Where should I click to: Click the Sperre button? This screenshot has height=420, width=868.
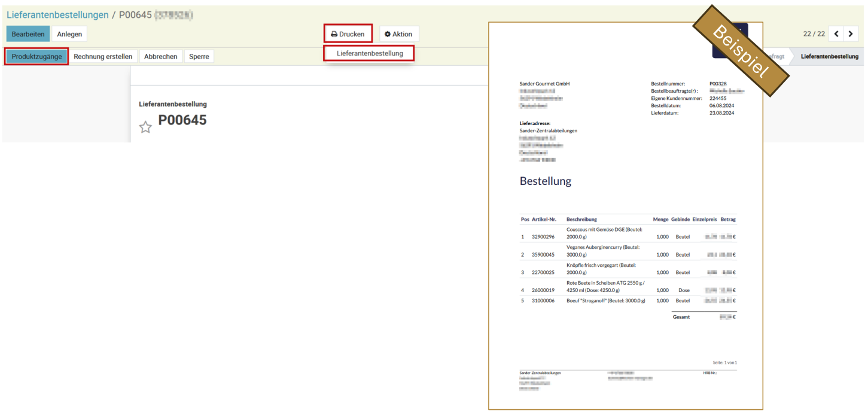199,57
